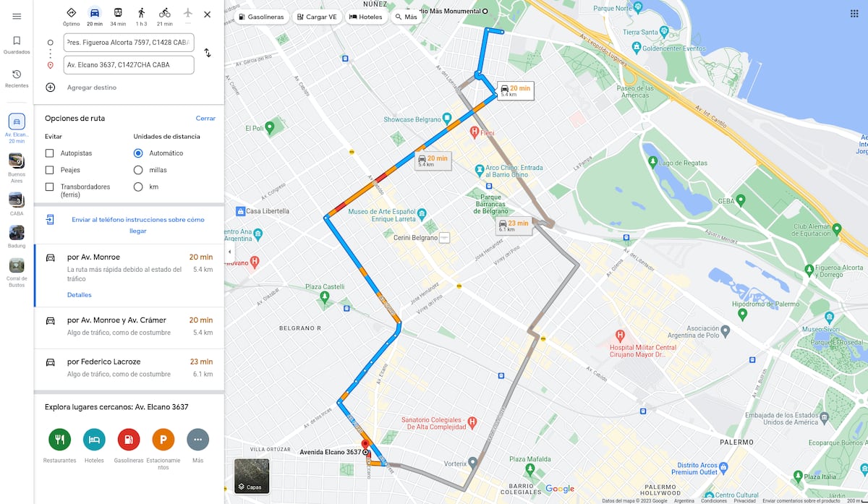Select the public transit travel mode icon

(x=118, y=13)
